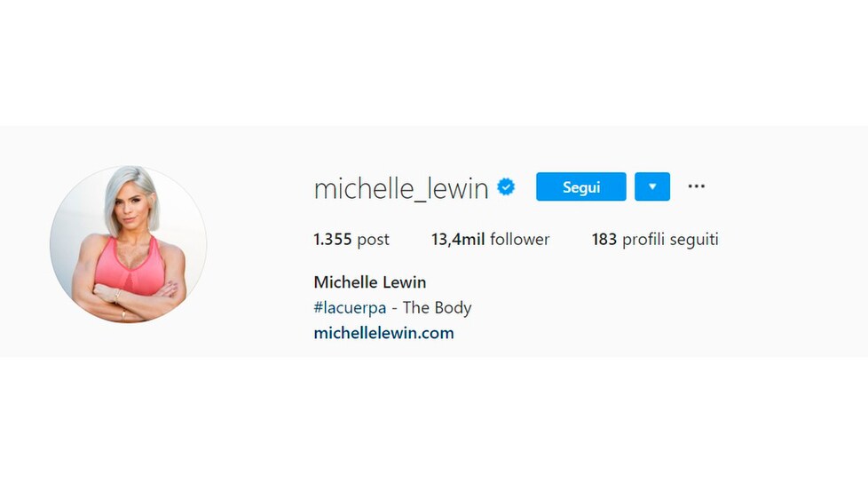
Task: Expand suggested accounts with the arrow button
Action: pos(652,186)
